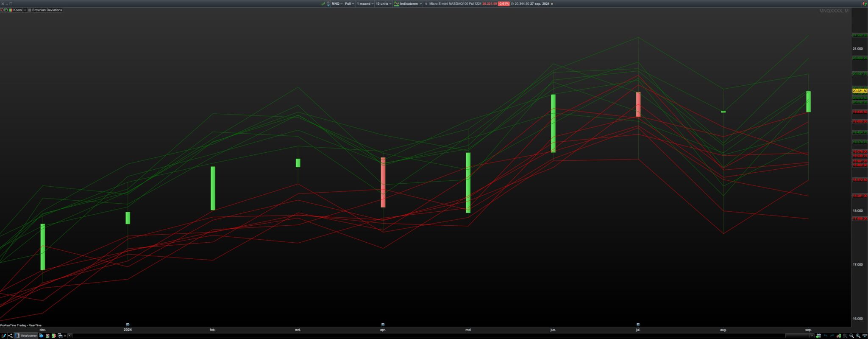Click the marker above the apr. axis label

tap(383, 325)
